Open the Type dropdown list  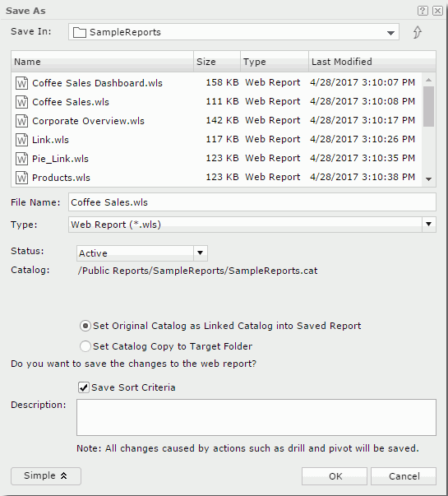click(x=429, y=225)
